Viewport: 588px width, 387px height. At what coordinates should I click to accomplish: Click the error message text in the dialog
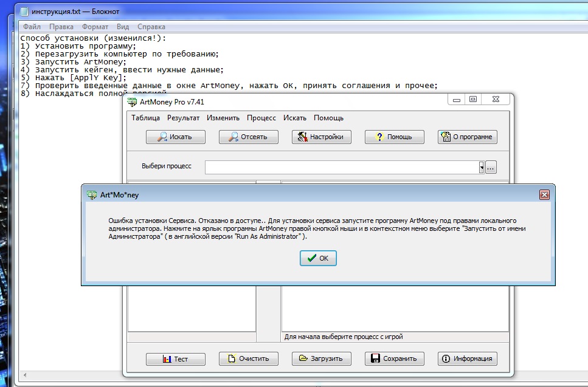coord(317,228)
